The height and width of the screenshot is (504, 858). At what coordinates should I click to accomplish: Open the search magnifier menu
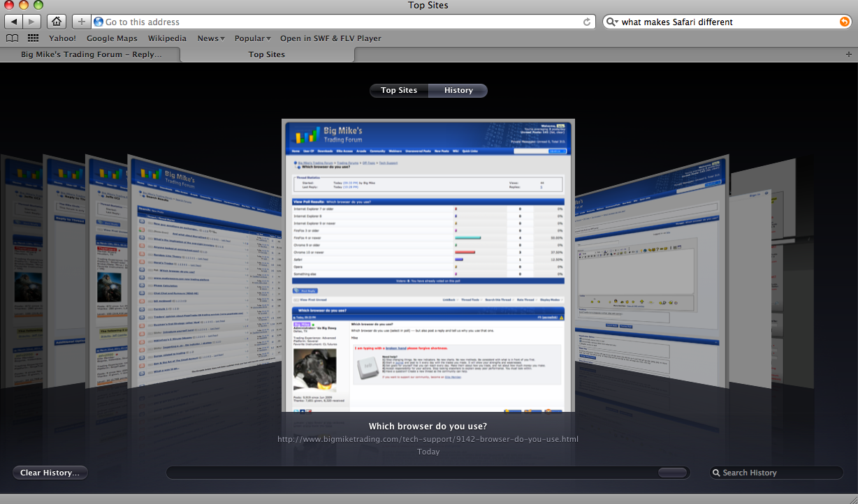tap(612, 22)
